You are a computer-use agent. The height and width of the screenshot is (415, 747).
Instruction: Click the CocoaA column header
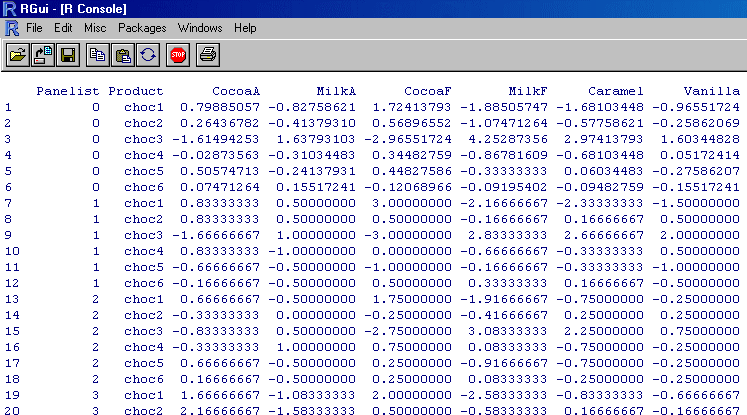[x=236, y=91]
